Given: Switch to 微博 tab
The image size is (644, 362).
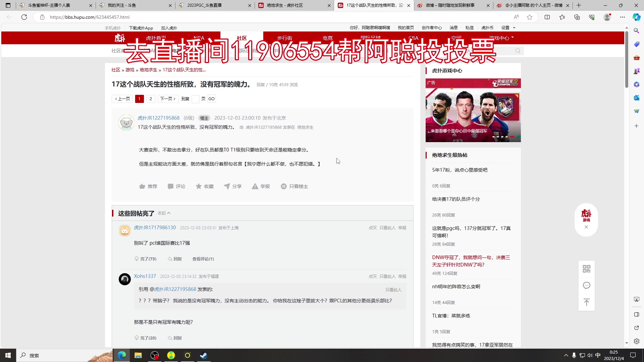Looking at the screenshot, I should [x=453, y=5].
